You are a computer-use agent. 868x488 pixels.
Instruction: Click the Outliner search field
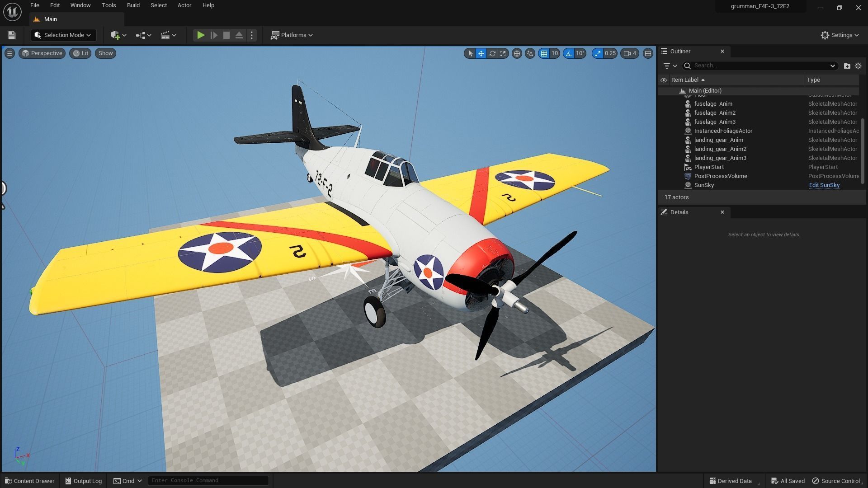[759, 66]
